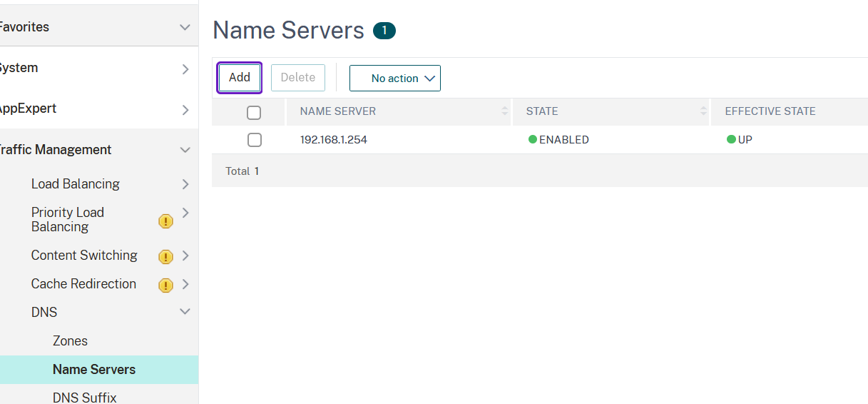Collapse the DNS tree node

pyautogui.click(x=185, y=312)
